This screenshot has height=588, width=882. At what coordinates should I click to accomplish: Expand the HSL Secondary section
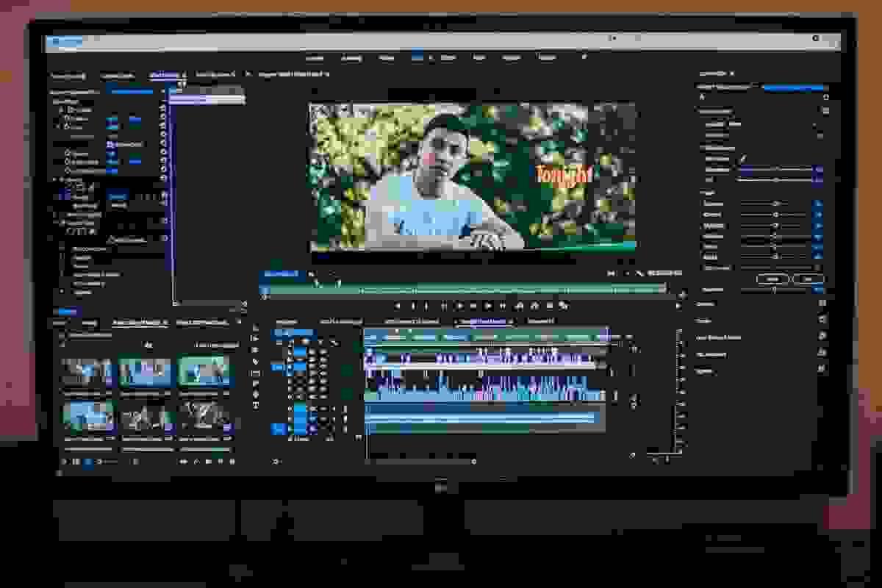[711, 354]
